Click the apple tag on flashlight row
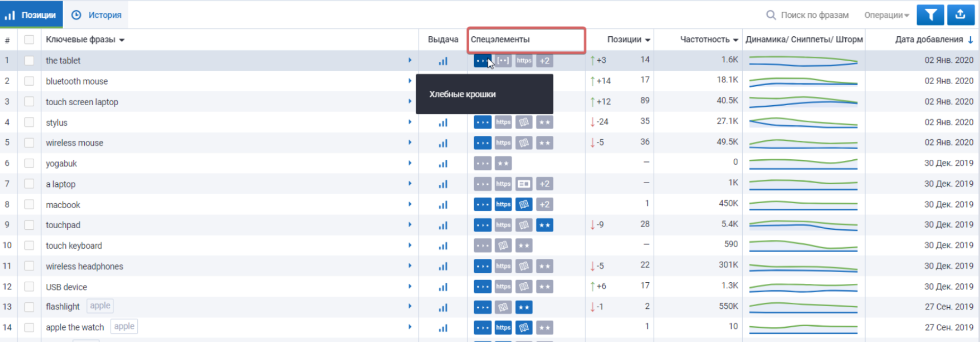 pos(100,306)
